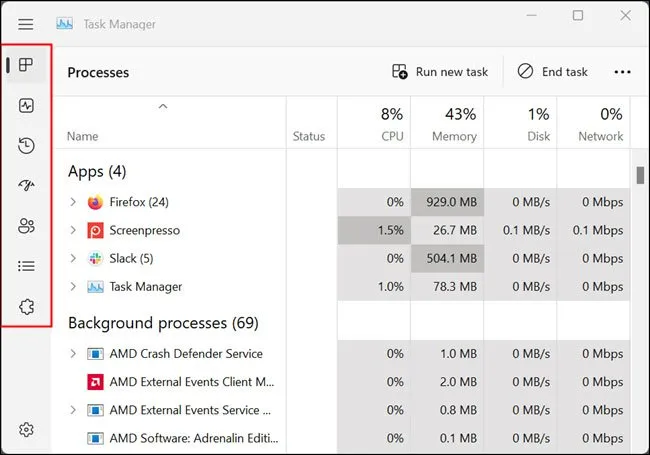The image size is (650, 455).
Task: Click the vertical scrollbar thumb
Action: pyautogui.click(x=640, y=175)
